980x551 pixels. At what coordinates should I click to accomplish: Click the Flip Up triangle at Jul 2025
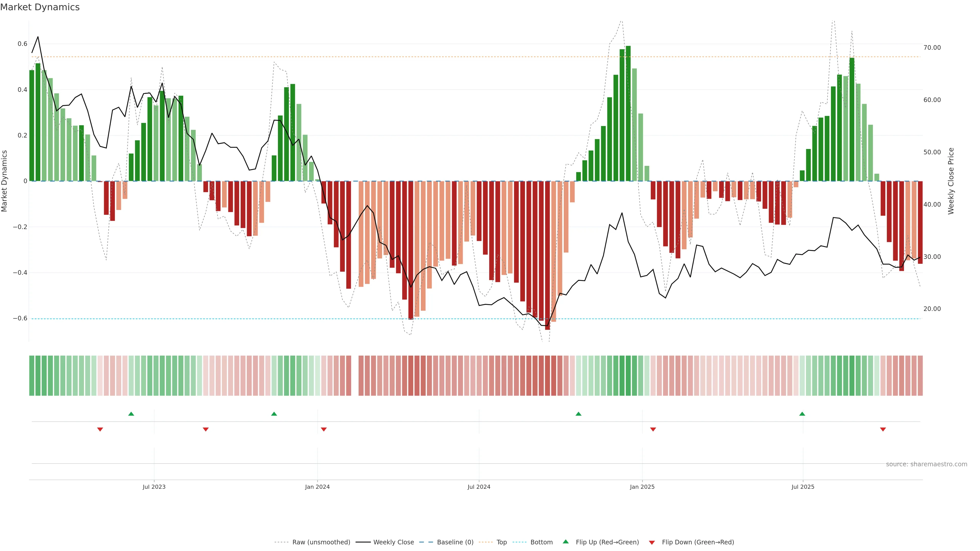click(802, 414)
